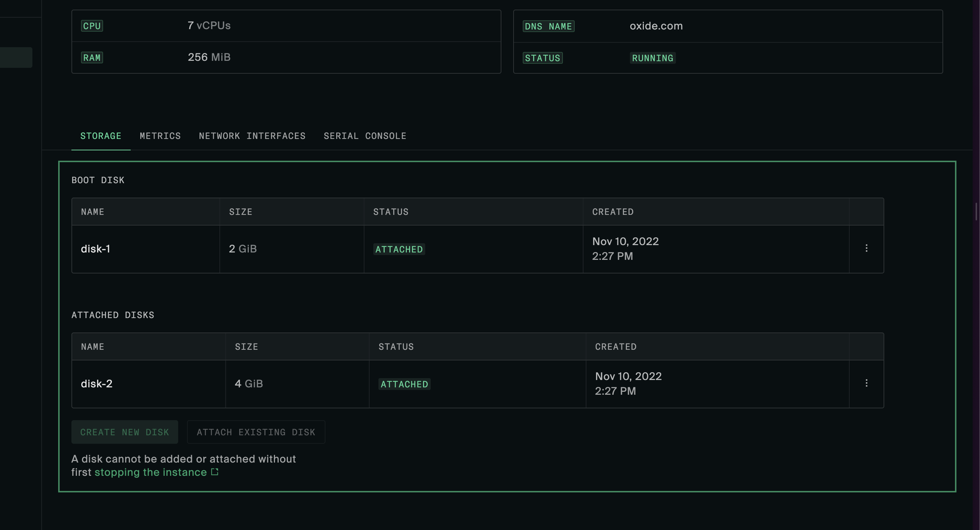Switch to the Storage tab
This screenshot has height=530, width=980.
tap(101, 136)
